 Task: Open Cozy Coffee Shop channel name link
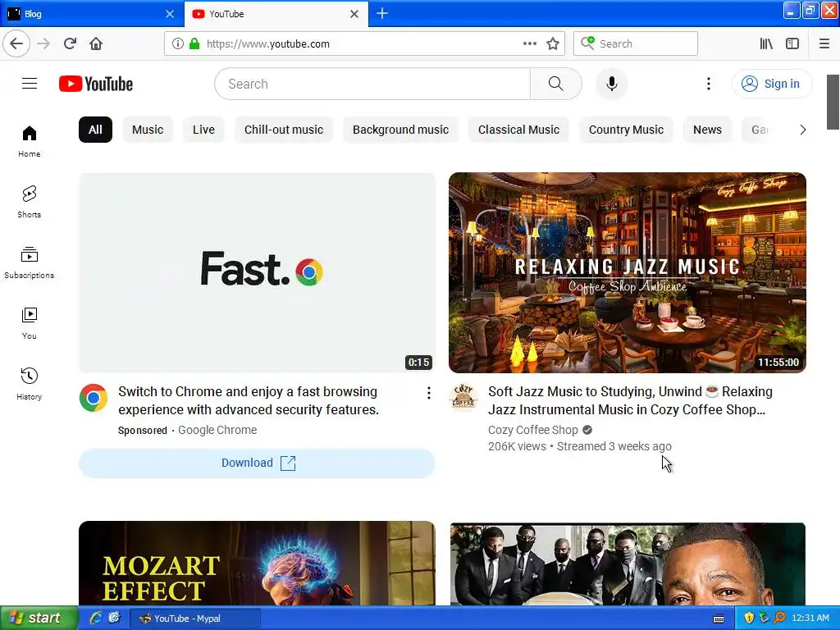click(x=533, y=430)
